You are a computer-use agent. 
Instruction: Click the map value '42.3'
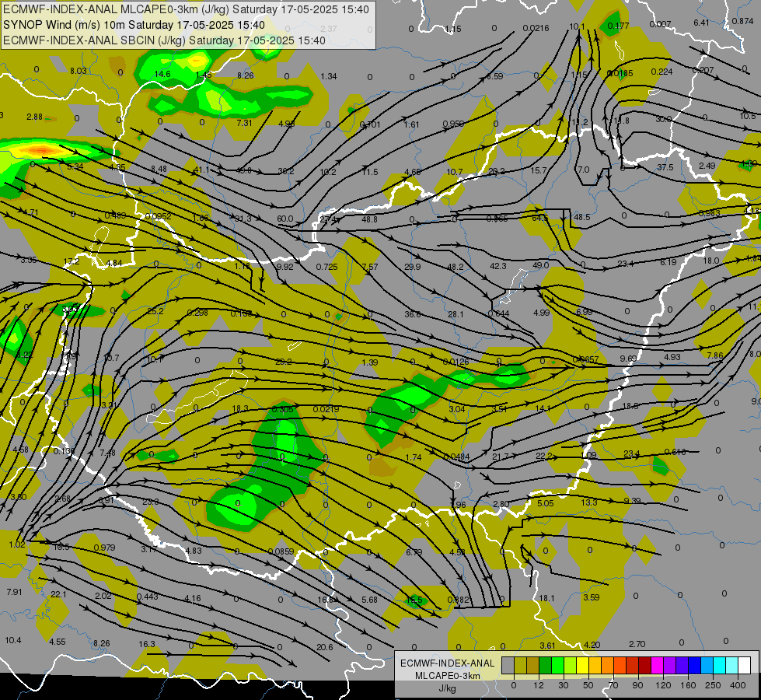pyautogui.click(x=498, y=266)
